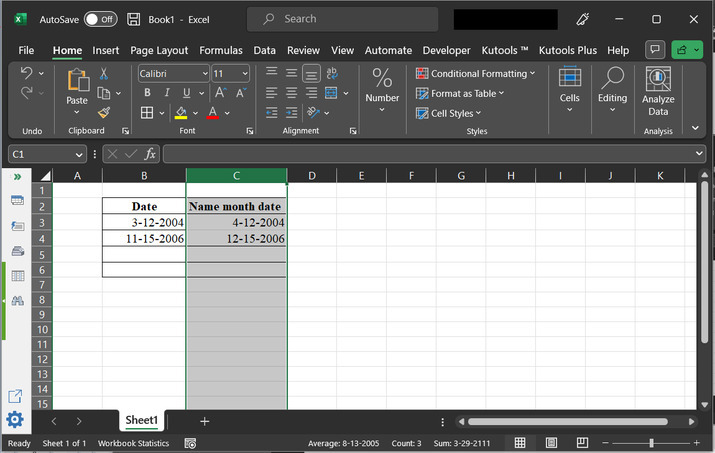Click Workbook Statistics in status bar

coord(132,443)
